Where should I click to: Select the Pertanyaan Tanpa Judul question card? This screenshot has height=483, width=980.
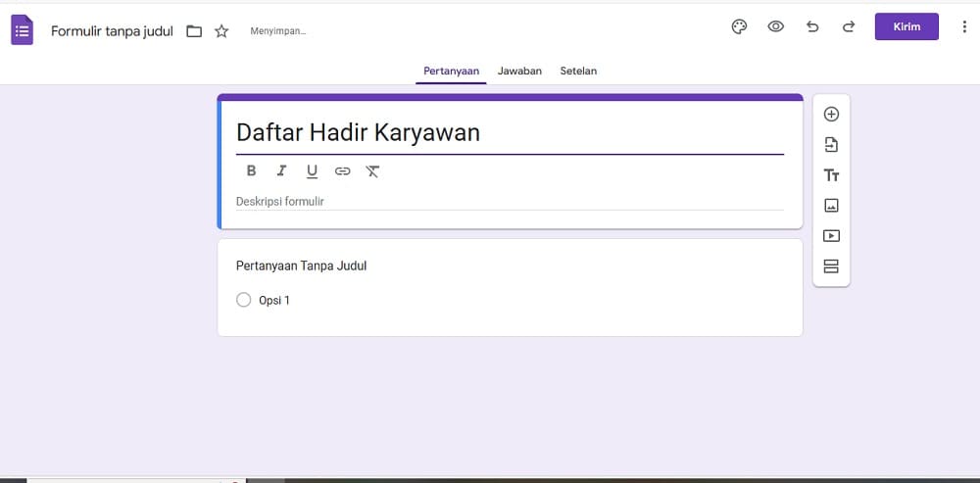[x=510, y=287]
